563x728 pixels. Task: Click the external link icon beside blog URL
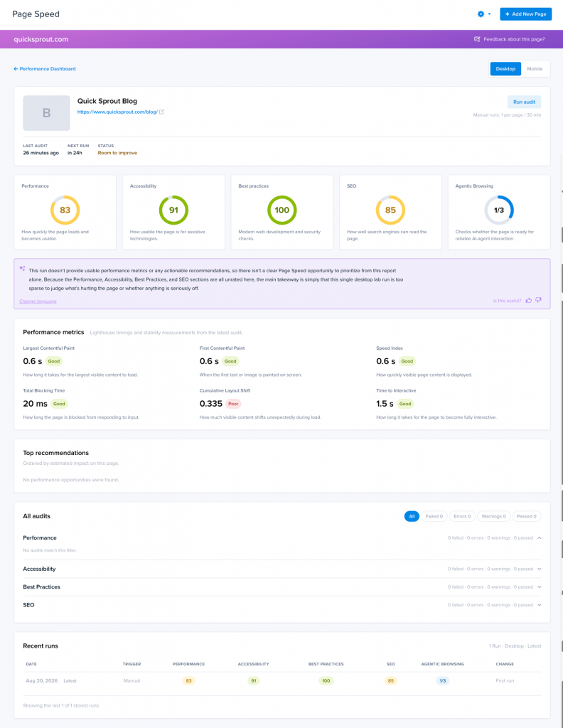[x=161, y=112]
